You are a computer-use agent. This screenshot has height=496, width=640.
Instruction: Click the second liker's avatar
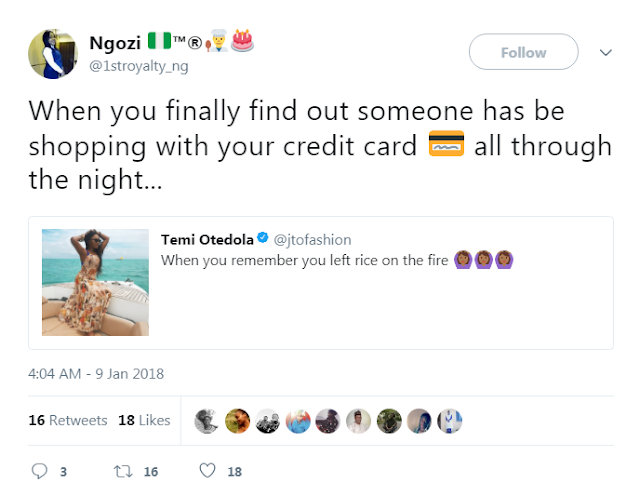click(x=236, y=421)
